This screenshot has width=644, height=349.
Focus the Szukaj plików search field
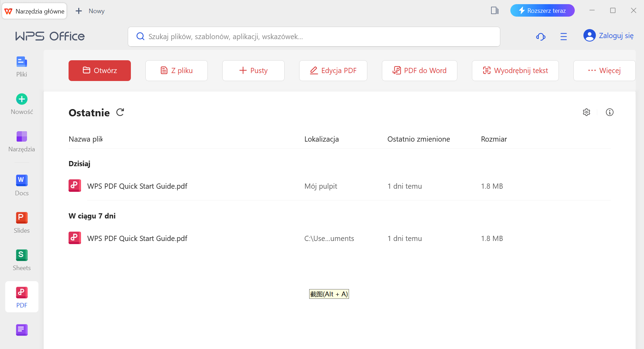tap(314, 37)
